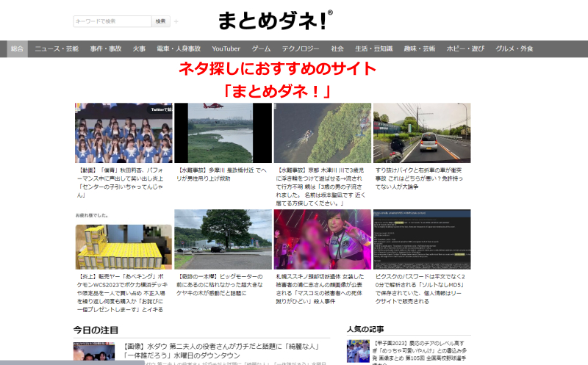588x365 pixels.
Task: Open the 趣味・芸術 category
Action: coord(420,48)
